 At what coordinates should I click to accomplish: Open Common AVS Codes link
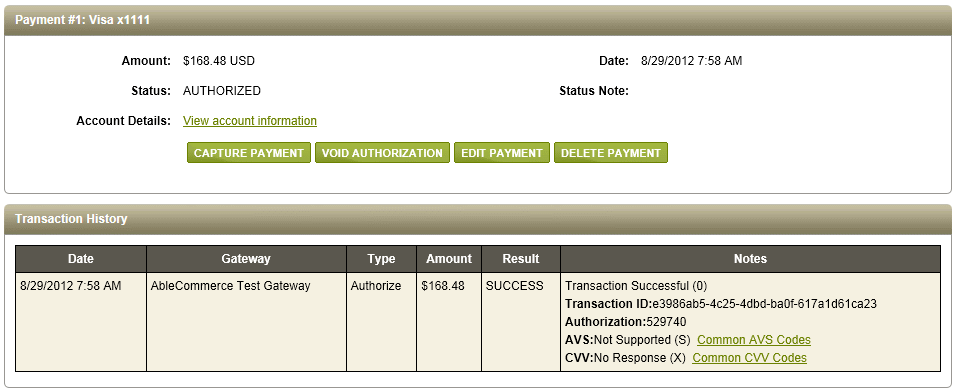tap(754, 339)
